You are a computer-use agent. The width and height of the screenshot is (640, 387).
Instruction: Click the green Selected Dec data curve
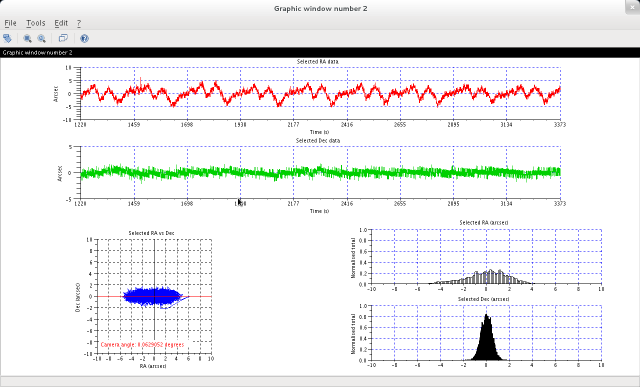click(x=320, y=173)
